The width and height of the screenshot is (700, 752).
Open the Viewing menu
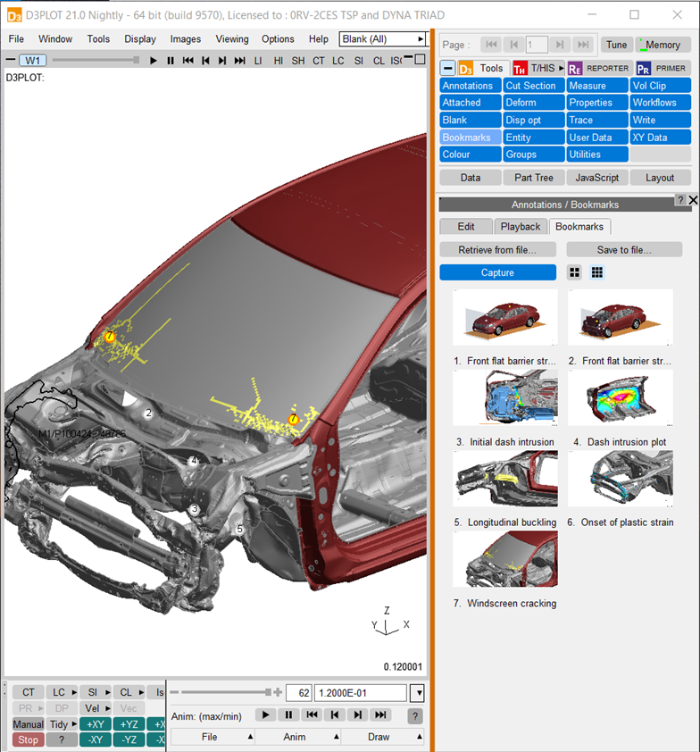[x=231, y=38]
